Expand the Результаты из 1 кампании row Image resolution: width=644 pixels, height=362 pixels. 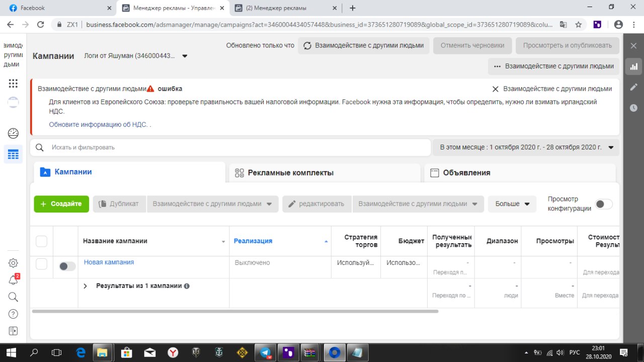point(86,286)
